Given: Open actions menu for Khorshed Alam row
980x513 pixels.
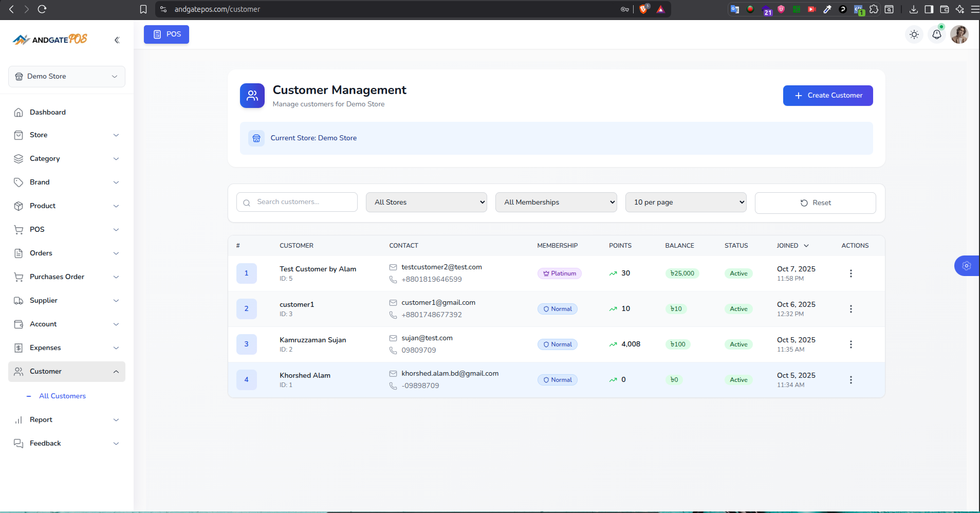Looking at the screenshot, I should [850, 380].
